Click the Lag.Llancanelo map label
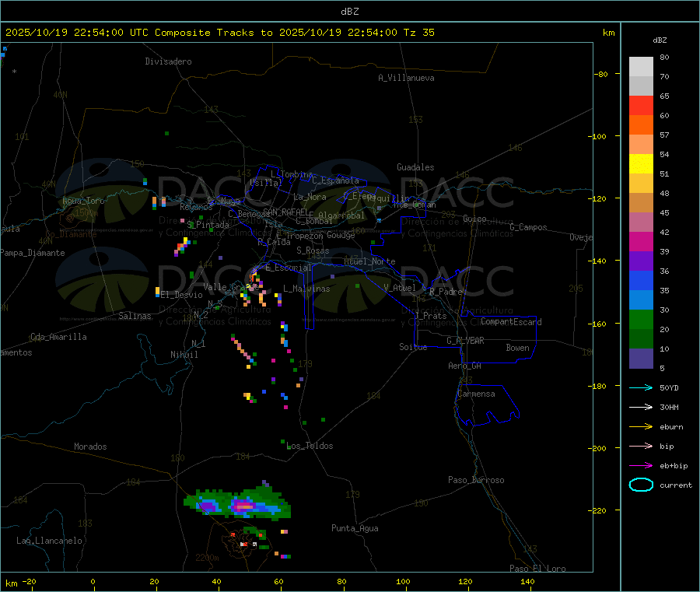 (x=49, y=541)
